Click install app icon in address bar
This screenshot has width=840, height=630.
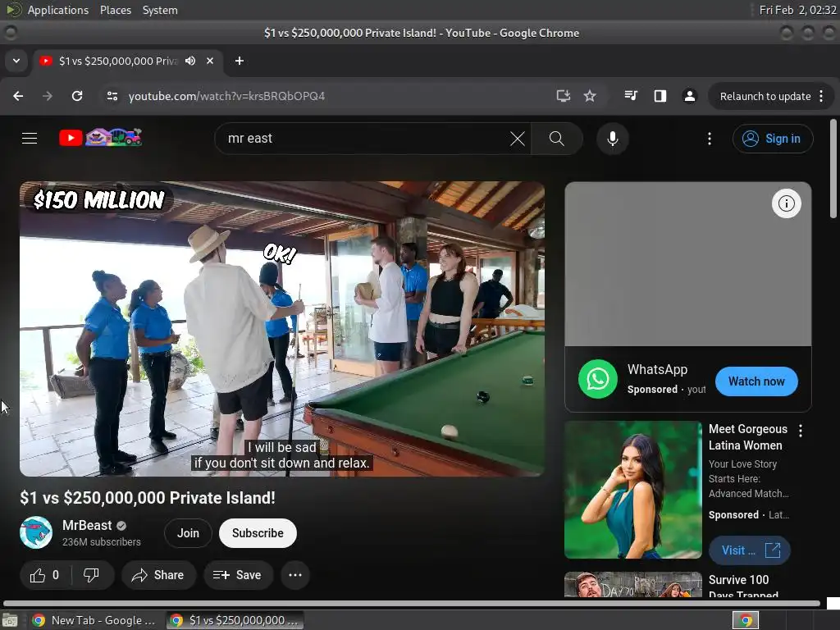coord(563,96)
